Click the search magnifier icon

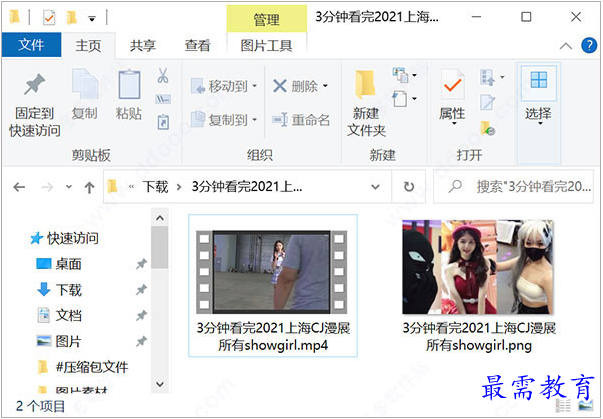455,187
